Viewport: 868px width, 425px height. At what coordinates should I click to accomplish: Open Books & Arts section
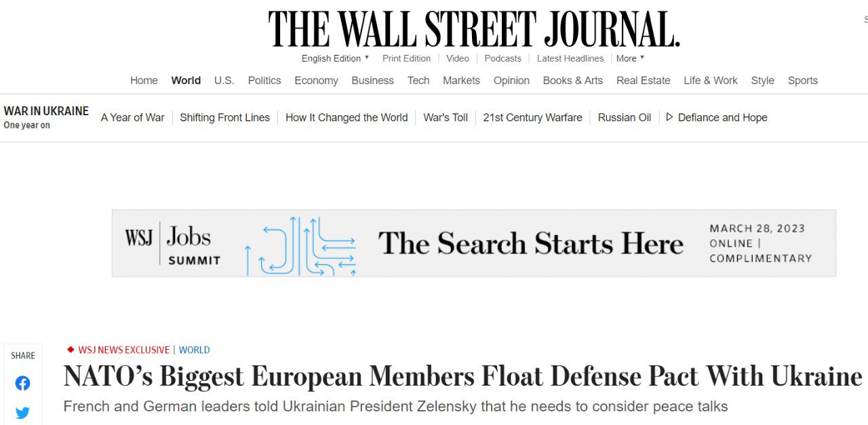click(572, 80)
